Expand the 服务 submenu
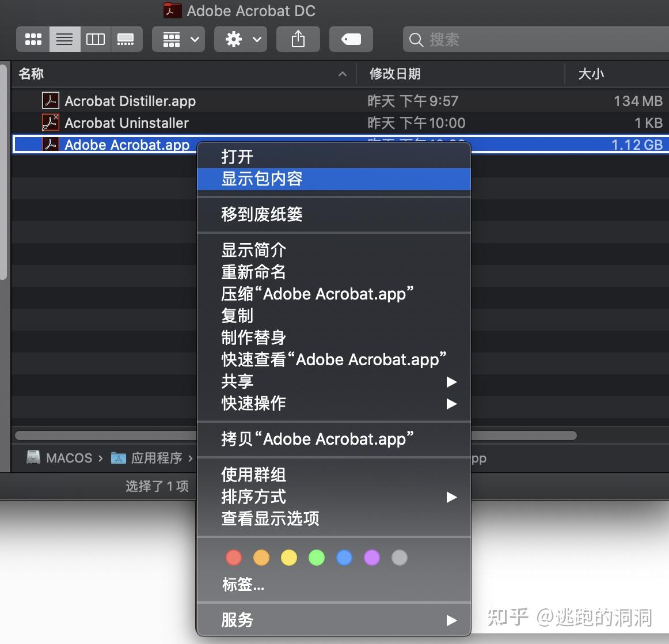669x644 pixels. [334, 620]
